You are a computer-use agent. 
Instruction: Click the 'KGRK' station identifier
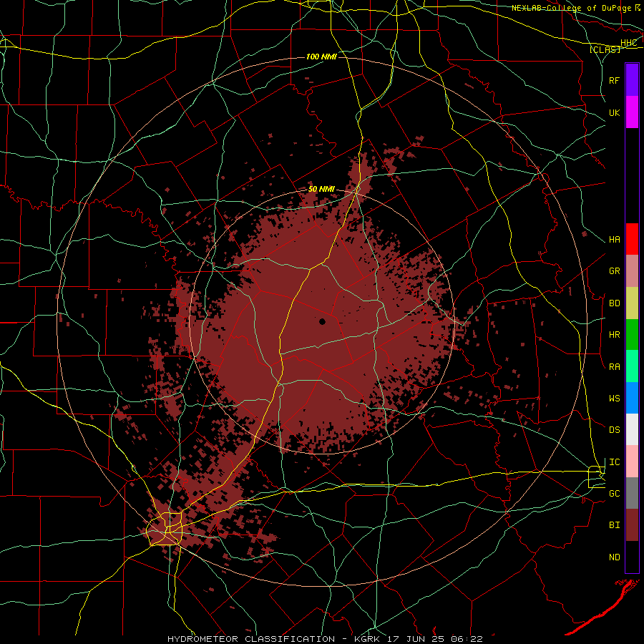coord(368,639)
